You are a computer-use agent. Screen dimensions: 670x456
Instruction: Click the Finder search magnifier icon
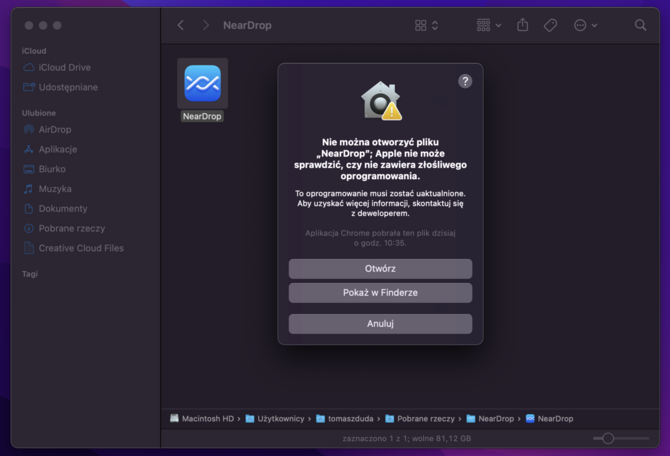(640, 25)
